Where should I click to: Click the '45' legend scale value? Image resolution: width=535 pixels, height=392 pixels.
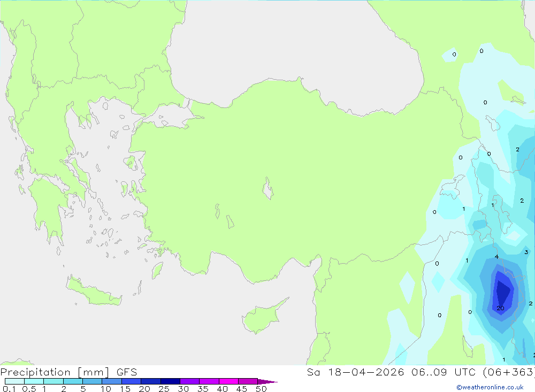[242, 389]
